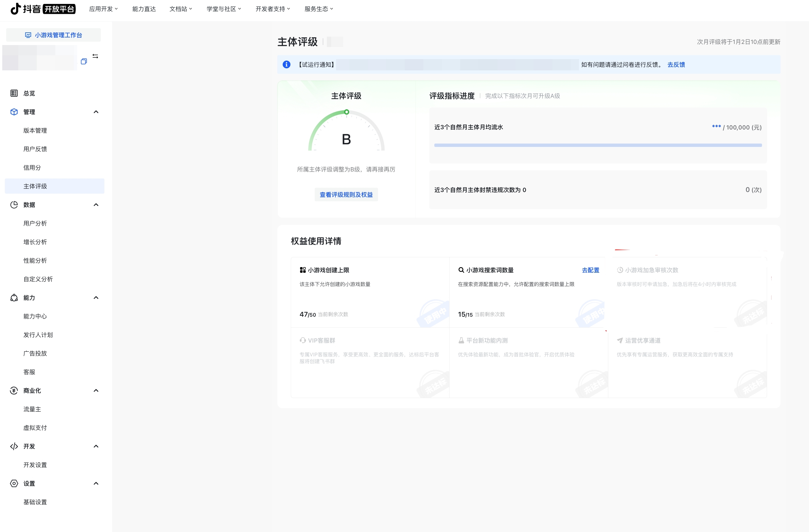This screenshot has height=532, width=809.
Task: Collapse the 能力 section chevron
Action: [x=96, y=298]
